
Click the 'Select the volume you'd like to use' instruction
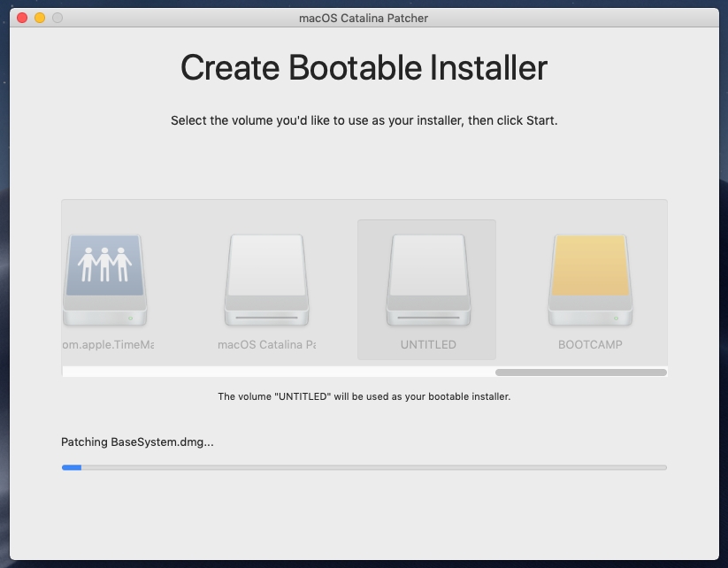(364, 120)
